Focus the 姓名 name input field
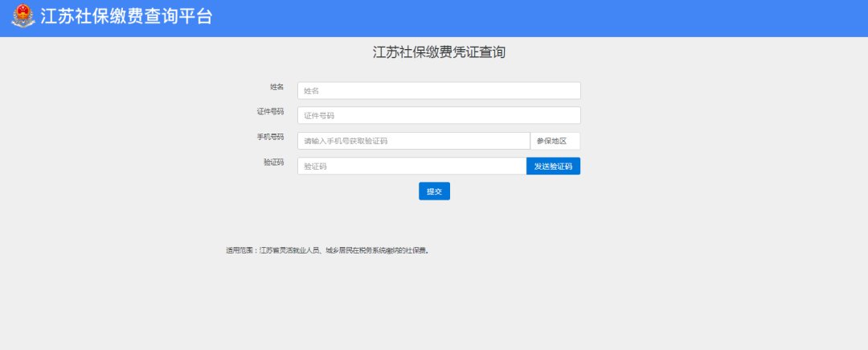 click(438, 90)
